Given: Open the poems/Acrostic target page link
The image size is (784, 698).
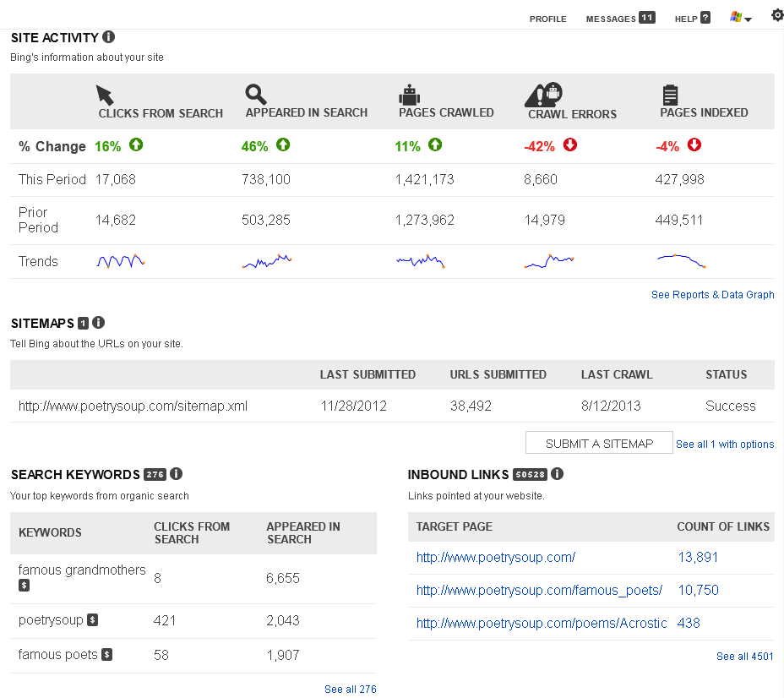Looking at the screenshot, I should pyautogui.click(x=542, y=623).
